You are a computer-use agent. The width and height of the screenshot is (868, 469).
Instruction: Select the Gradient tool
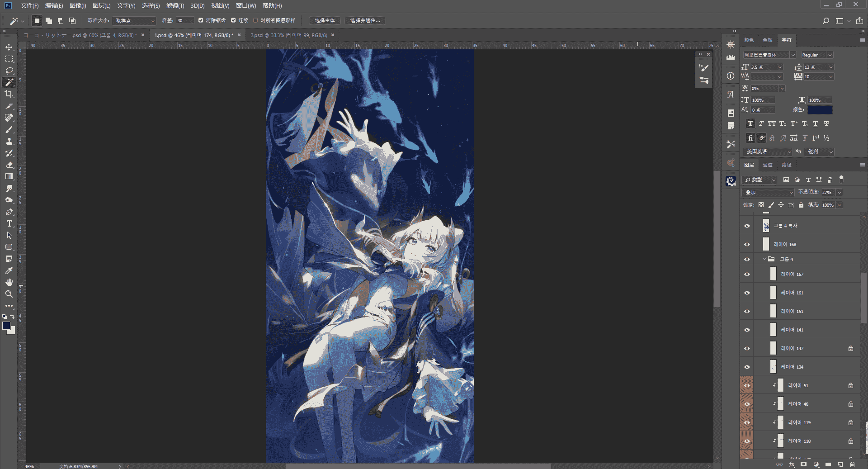coord(9,176)
